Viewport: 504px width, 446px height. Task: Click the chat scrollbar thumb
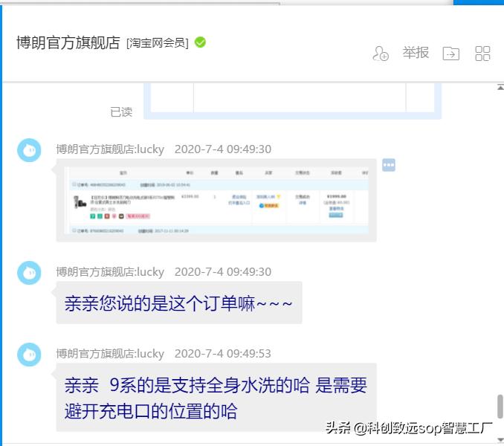tap(500, 407)
